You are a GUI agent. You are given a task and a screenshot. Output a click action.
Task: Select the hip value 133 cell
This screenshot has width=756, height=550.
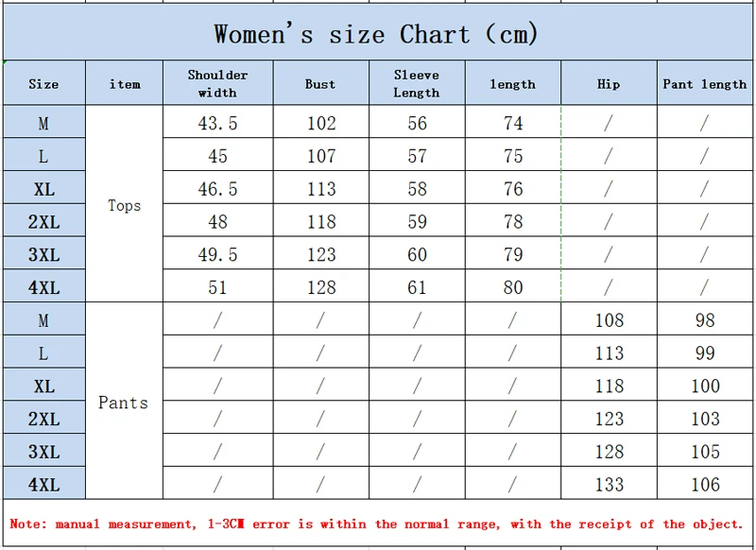(609, 483)
